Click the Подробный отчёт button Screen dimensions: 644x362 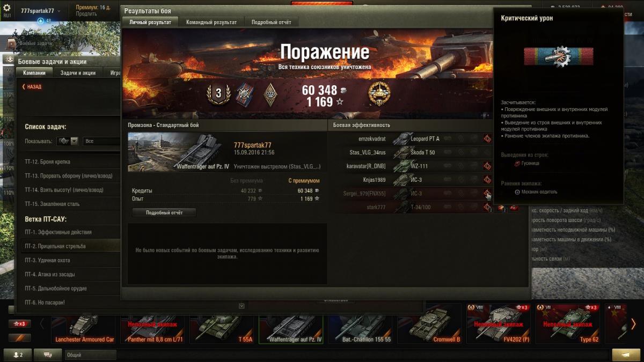tap(164, 212)
